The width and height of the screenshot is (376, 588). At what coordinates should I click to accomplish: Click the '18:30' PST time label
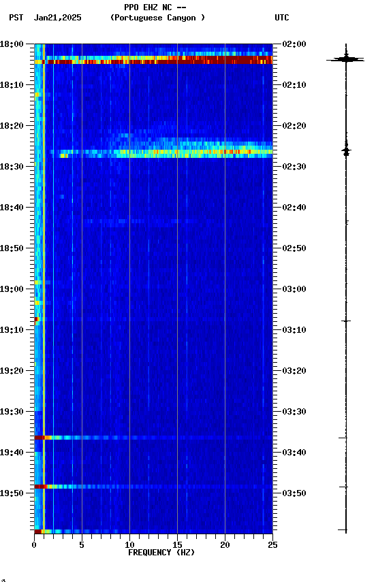pyautogui.click(x=12, y=167)
